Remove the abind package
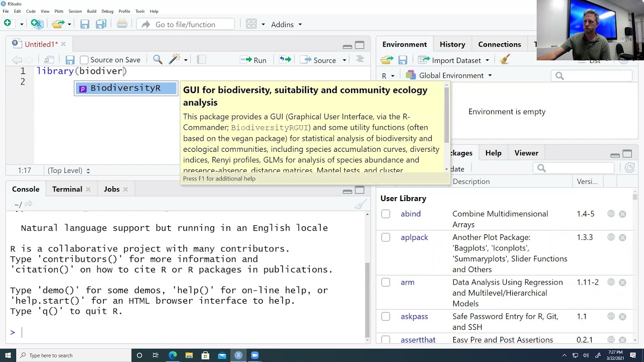 (622, 214)
